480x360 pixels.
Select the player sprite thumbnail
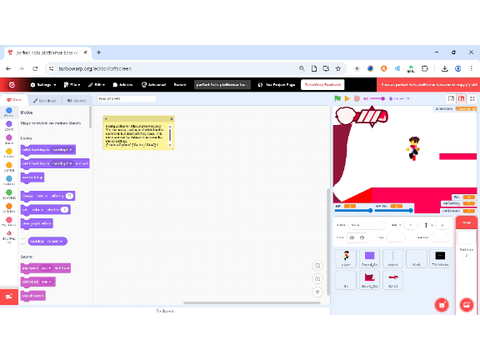click(x=346, y=258)
